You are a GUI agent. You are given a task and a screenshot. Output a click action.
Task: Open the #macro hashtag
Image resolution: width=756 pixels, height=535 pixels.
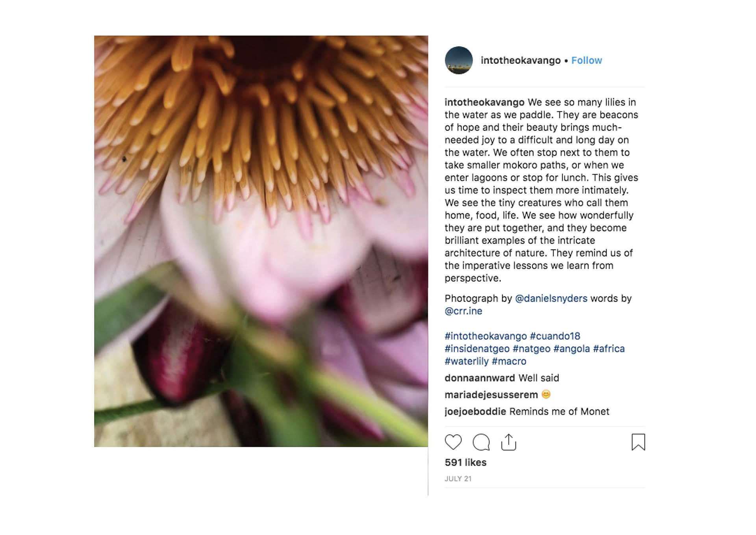point(509,361)
